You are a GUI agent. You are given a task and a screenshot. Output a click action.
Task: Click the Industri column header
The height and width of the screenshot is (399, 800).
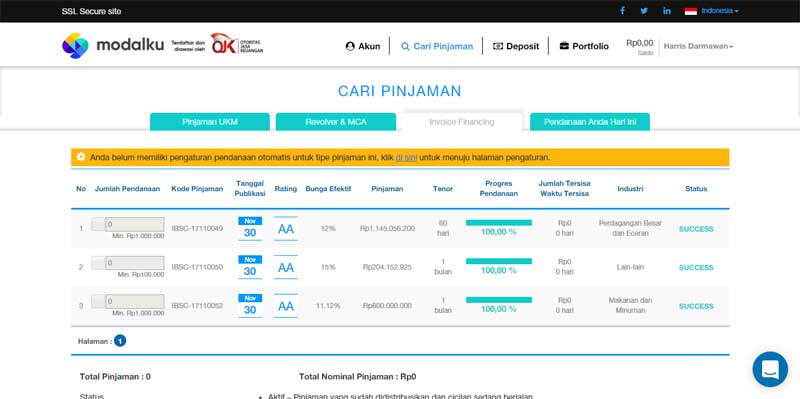[x=630, y=189]
